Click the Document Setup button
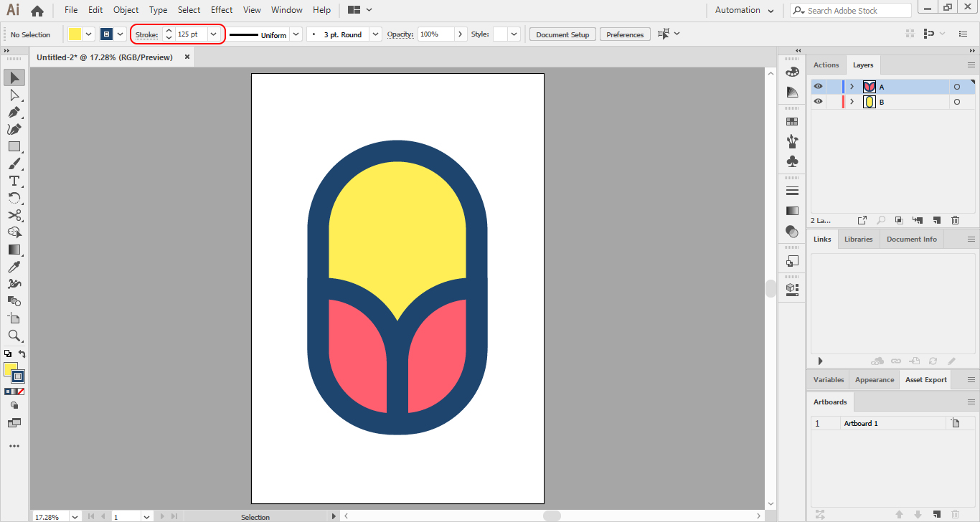This screenshot has width=980, height=522. pyautogui.click(x=562, y=34)
